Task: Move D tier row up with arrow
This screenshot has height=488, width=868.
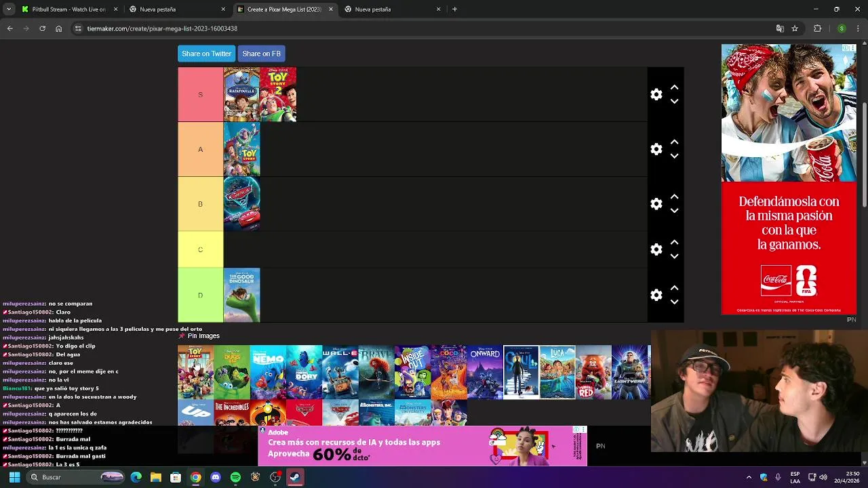Action: (674, 288)
